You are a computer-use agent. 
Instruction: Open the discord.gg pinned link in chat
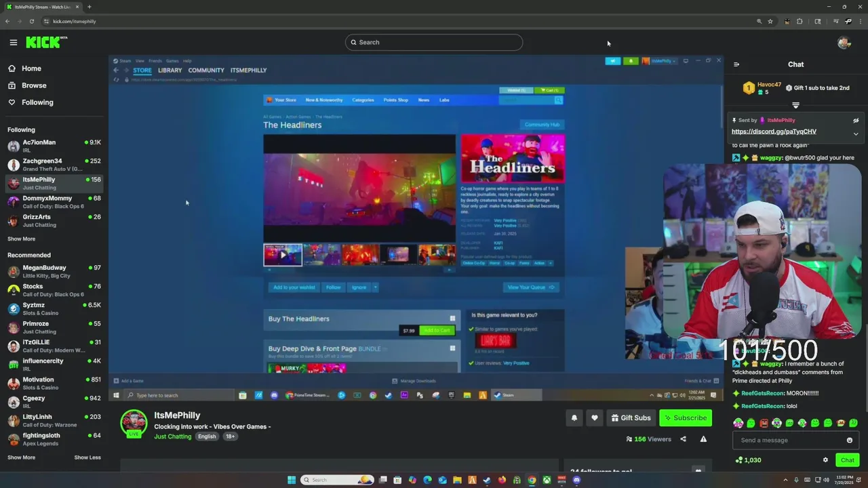(774, 131)
